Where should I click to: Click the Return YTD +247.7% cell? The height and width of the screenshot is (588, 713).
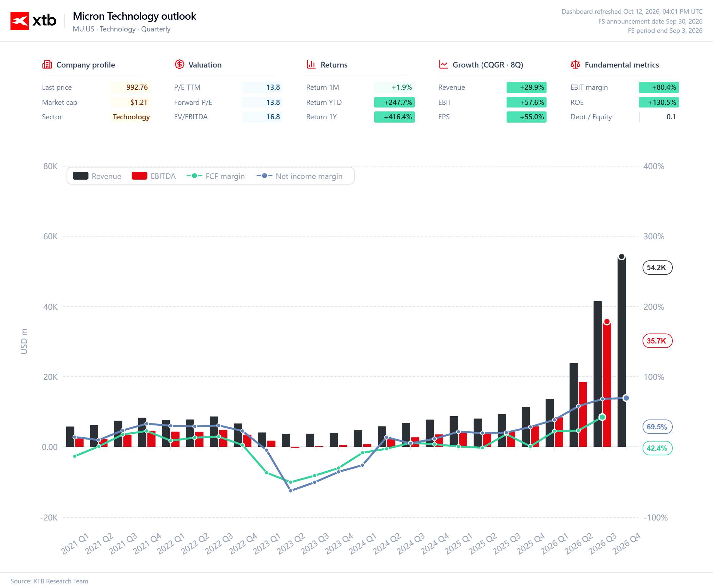[x=395, y=102]
